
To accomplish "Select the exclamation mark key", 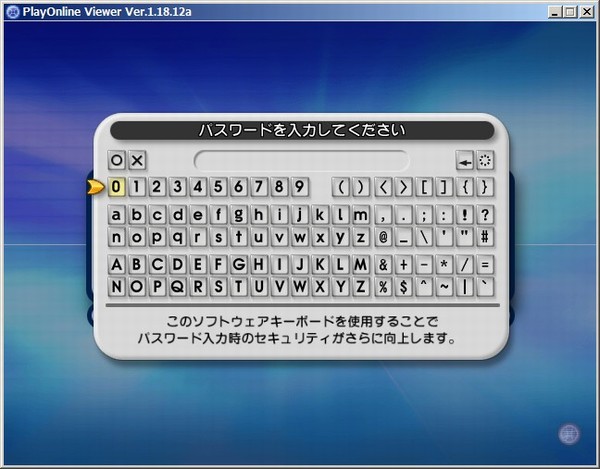I will coord(465,215).
